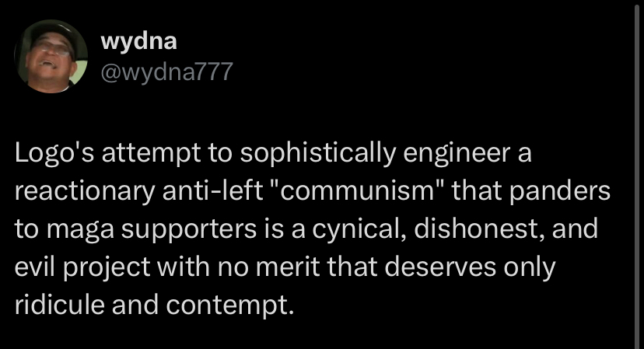644x349 pixels.
Task: Open wydna's profile picture avatar
Action: (x=51, y=56)
